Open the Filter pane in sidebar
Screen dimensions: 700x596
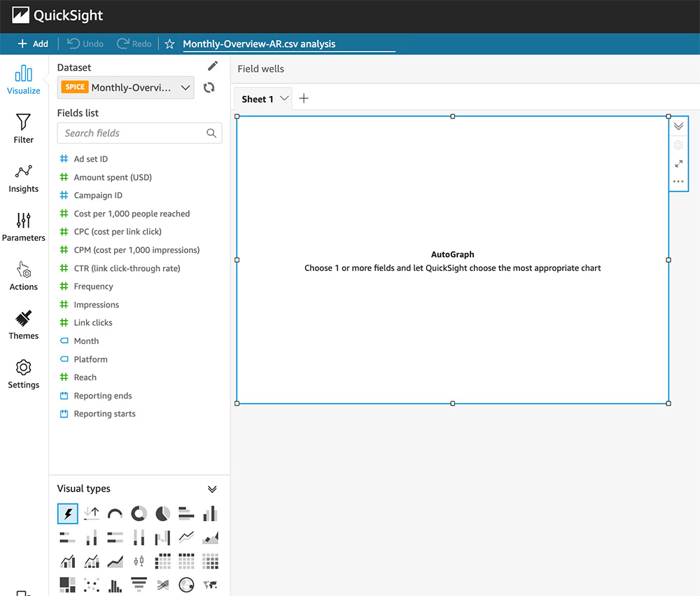(23, 129)
